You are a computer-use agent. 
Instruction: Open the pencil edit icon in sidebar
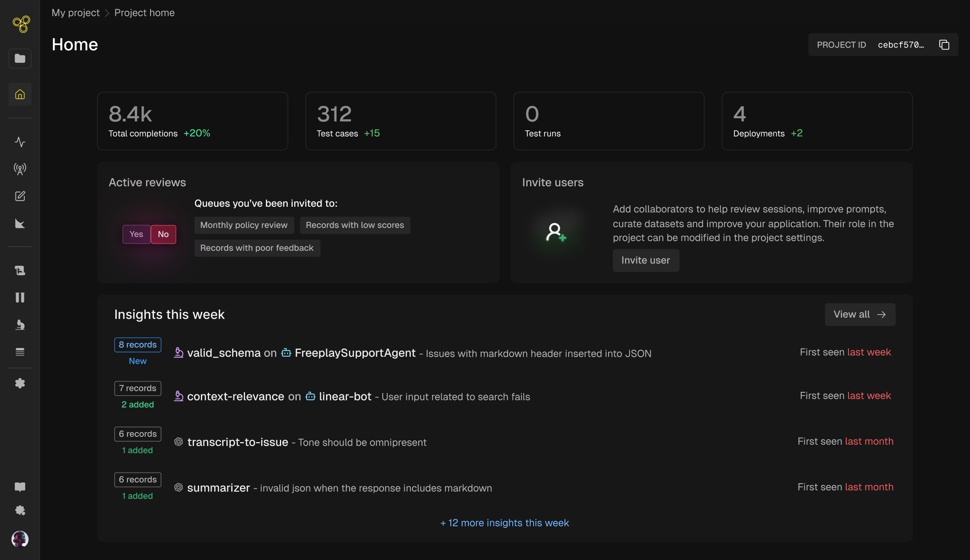(20, 196)
